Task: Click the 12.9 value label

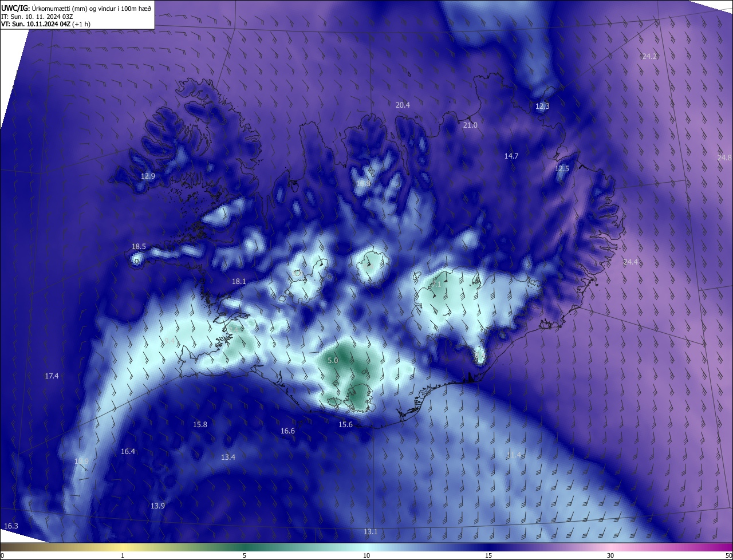Action: [148, 176]
